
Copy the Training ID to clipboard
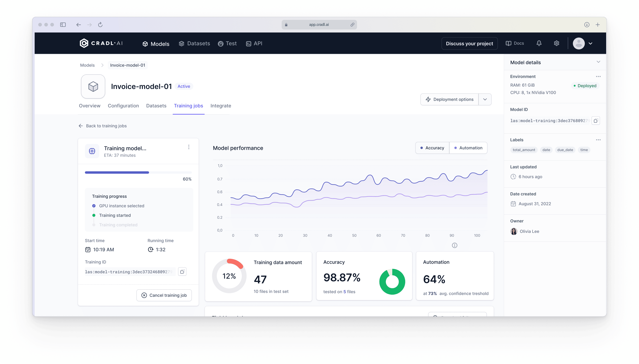coord(182,272)
